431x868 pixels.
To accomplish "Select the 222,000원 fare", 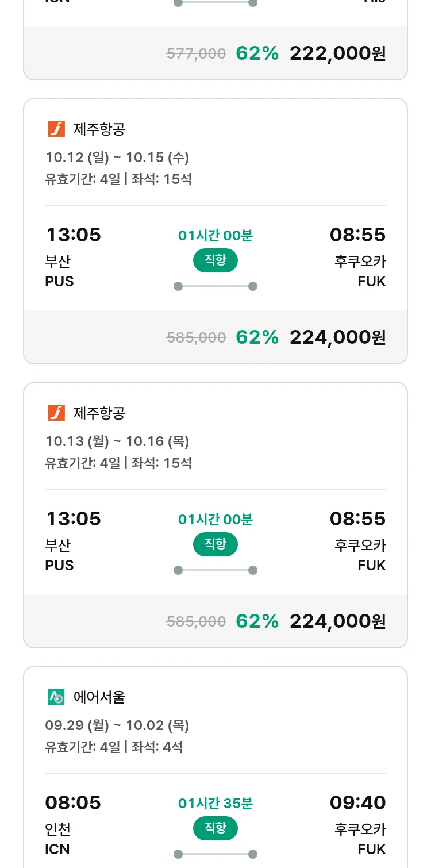I will (x=337, y=53).
